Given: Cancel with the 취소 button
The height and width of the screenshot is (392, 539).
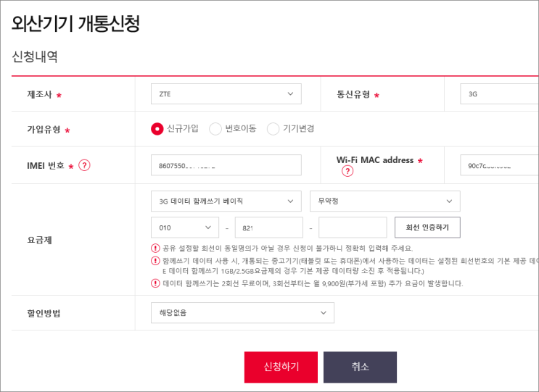Looking at the screenshot, I should coord(360,367).
